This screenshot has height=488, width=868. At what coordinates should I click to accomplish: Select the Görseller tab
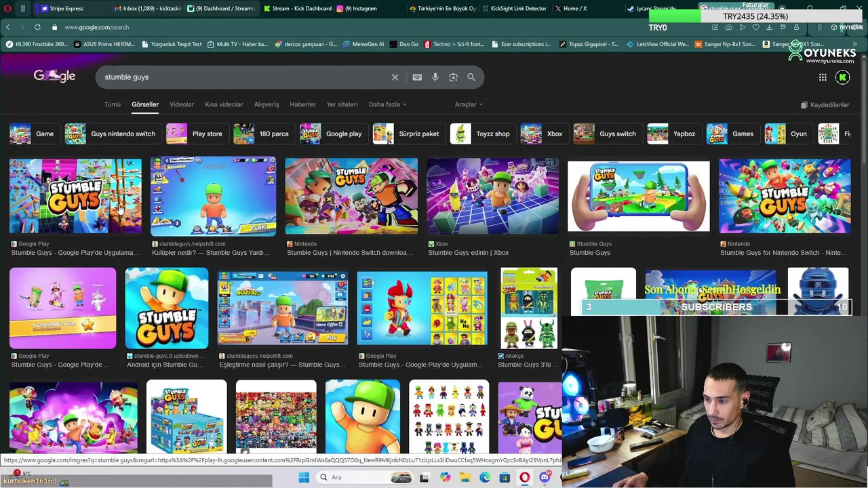[145, 104]
